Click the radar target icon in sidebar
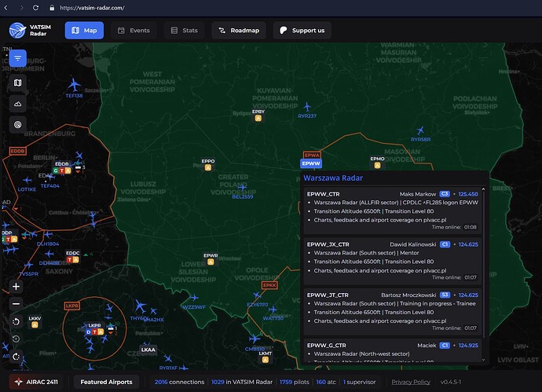 pos(17,124)
